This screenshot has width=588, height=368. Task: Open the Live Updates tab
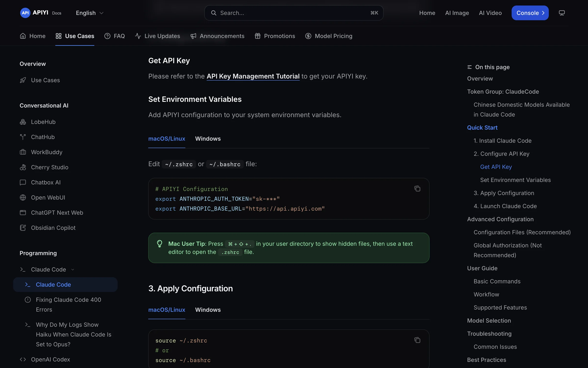point(158,36)
